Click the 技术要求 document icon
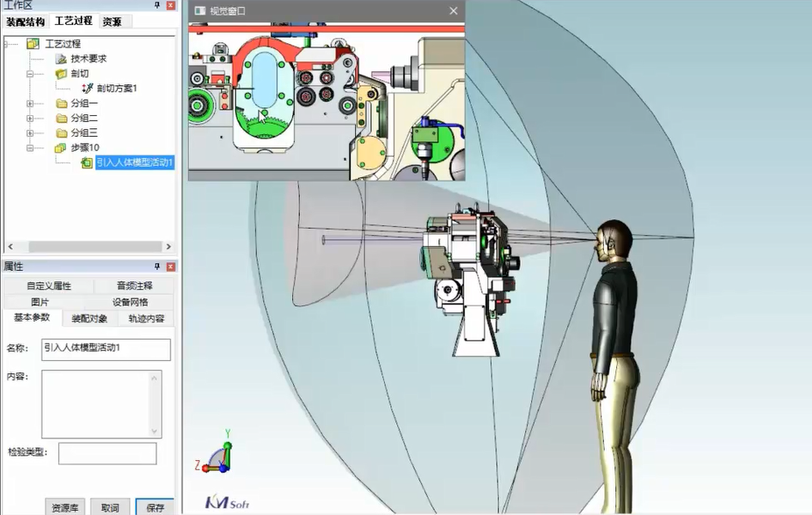 61,58
